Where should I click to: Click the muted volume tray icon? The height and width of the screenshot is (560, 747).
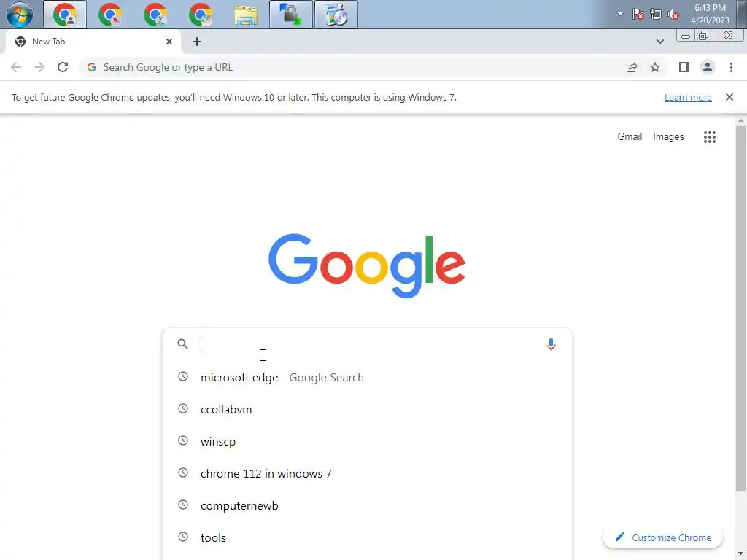[673, 14]
